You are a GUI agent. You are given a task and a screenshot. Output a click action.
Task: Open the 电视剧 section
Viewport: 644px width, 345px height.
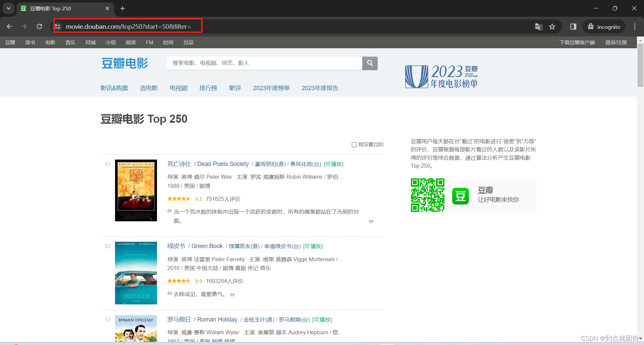pos(178,88)
